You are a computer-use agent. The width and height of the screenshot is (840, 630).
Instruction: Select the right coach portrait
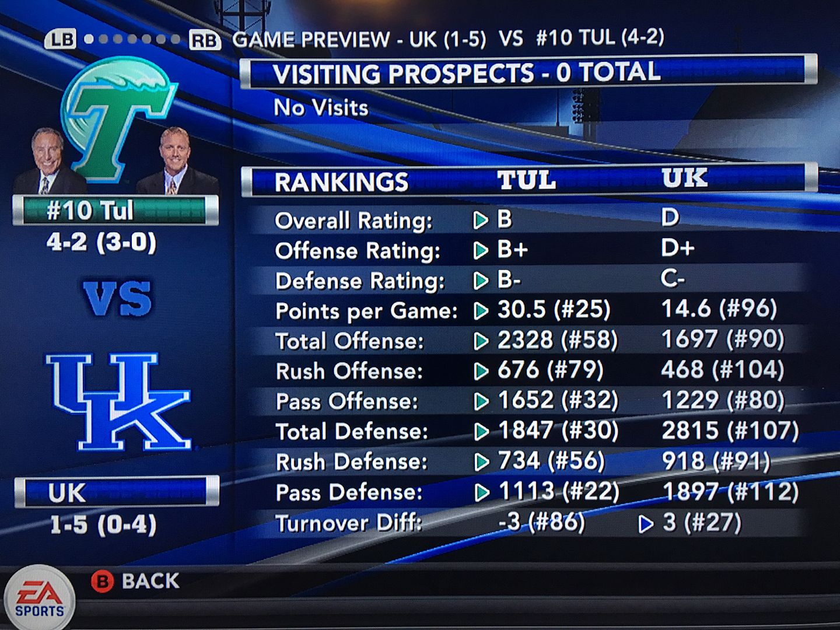(175, 160)
